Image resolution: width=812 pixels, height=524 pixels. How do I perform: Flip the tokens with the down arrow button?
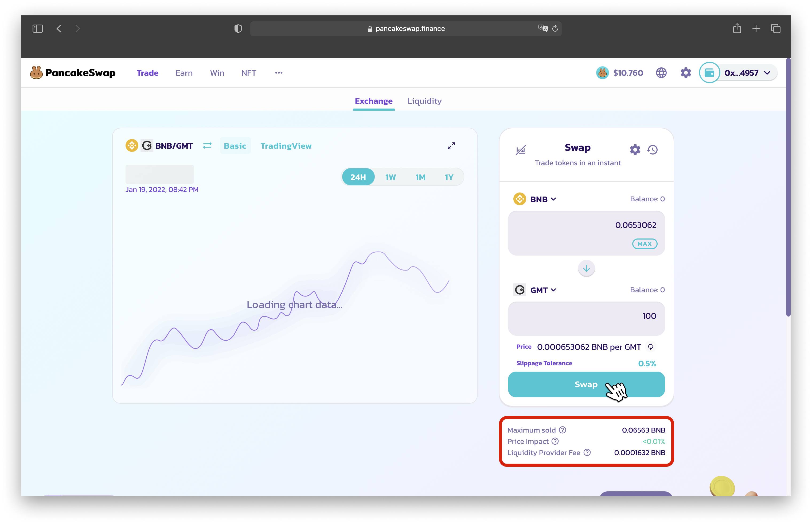point(586,268)
